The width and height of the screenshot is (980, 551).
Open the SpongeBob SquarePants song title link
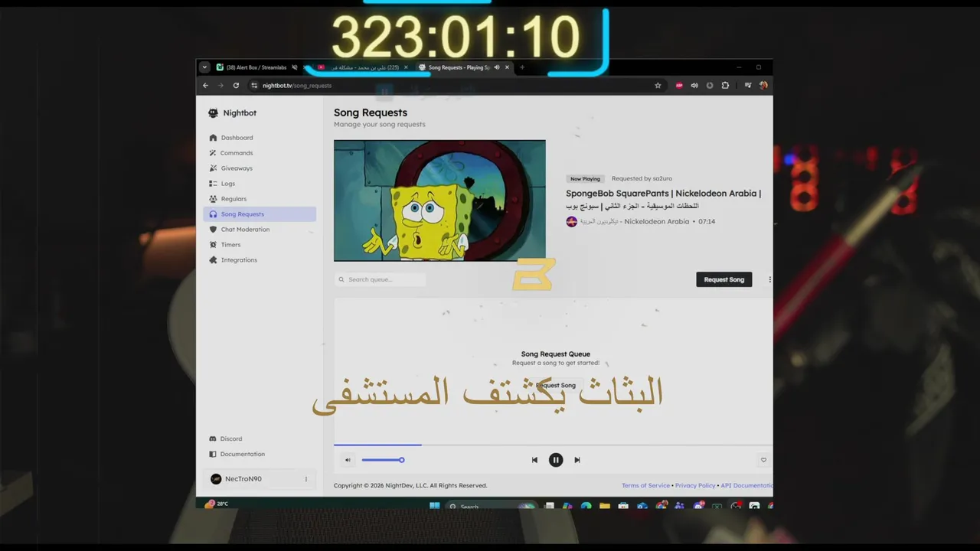(663, 199)
